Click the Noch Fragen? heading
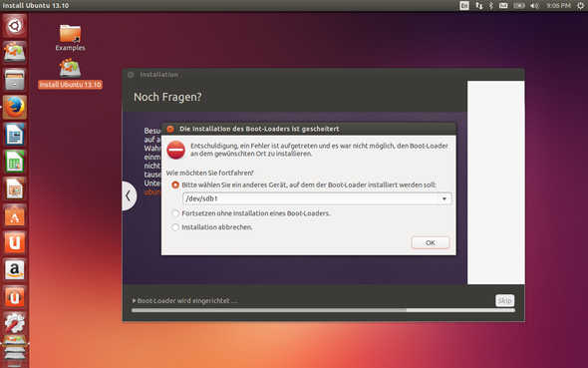This screenshot has width=588, height=368. 167,97
